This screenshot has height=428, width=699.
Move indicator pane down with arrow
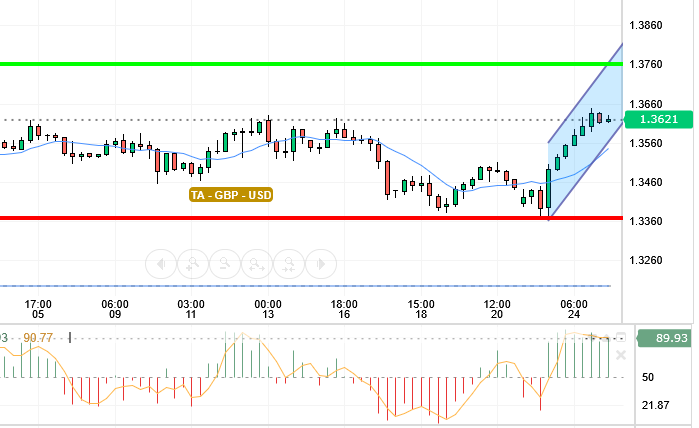[592, 337]
